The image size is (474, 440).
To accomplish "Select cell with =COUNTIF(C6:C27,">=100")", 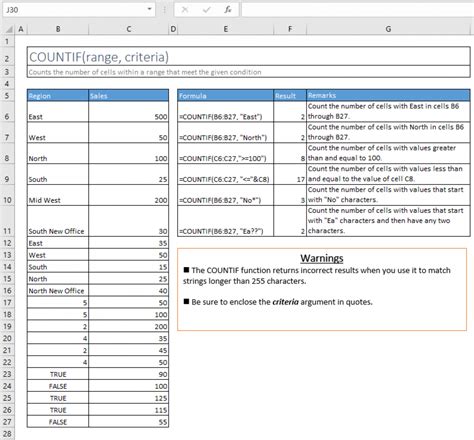I will tap(226, 154).
